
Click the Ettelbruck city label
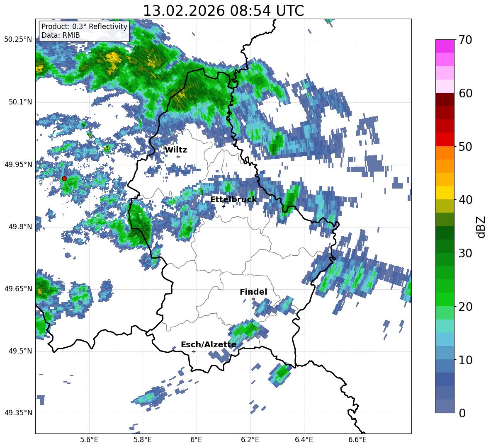click(233, 200)
